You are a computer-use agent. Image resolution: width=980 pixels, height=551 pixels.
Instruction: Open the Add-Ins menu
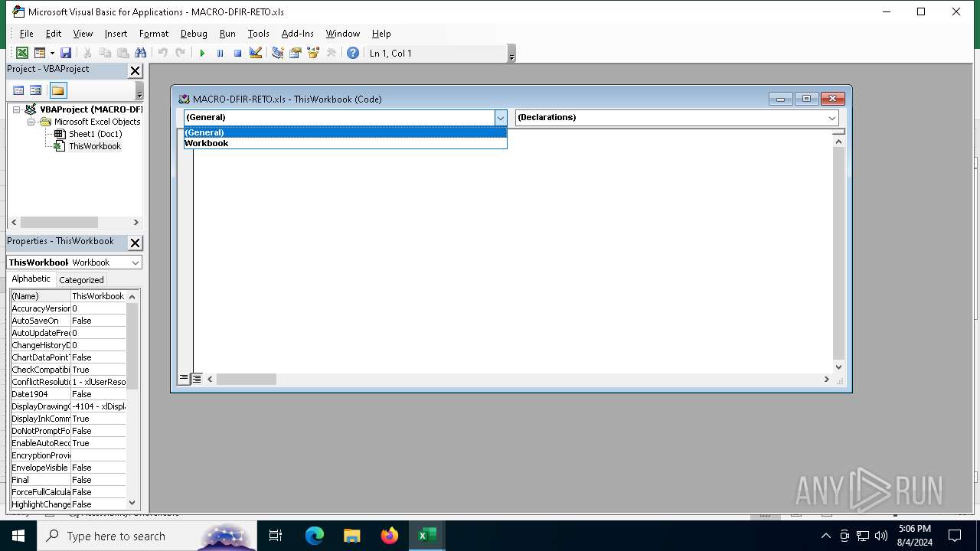[298, 34]
